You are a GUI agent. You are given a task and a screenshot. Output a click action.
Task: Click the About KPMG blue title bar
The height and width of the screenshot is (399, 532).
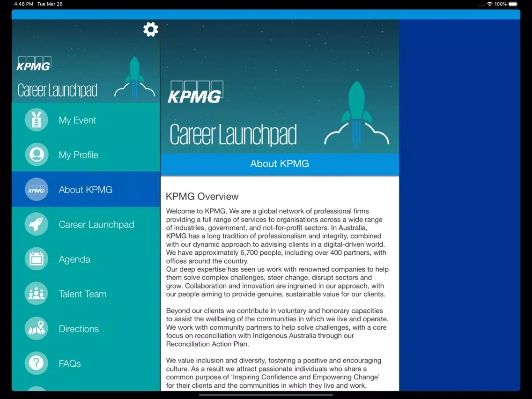coord(280,164)
